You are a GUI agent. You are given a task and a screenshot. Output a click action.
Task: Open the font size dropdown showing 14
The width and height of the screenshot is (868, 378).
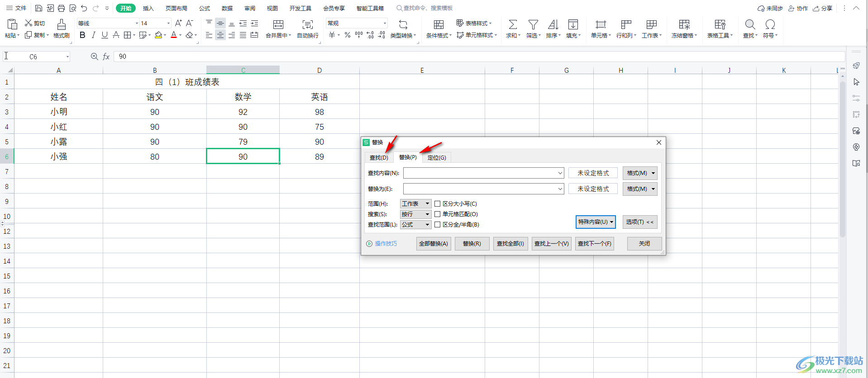(x=168, y=23)
